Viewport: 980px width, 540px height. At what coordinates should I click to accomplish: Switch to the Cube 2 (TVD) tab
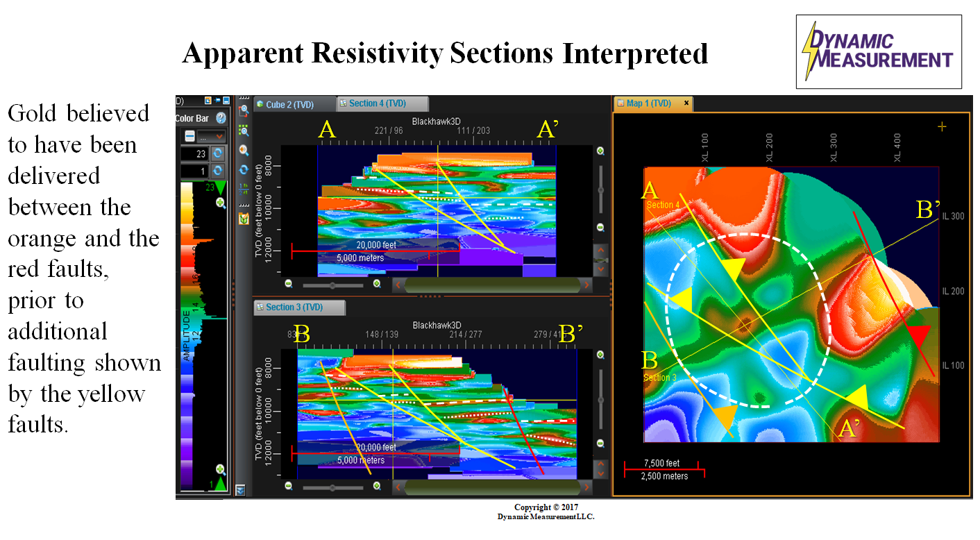pos(294,104)
